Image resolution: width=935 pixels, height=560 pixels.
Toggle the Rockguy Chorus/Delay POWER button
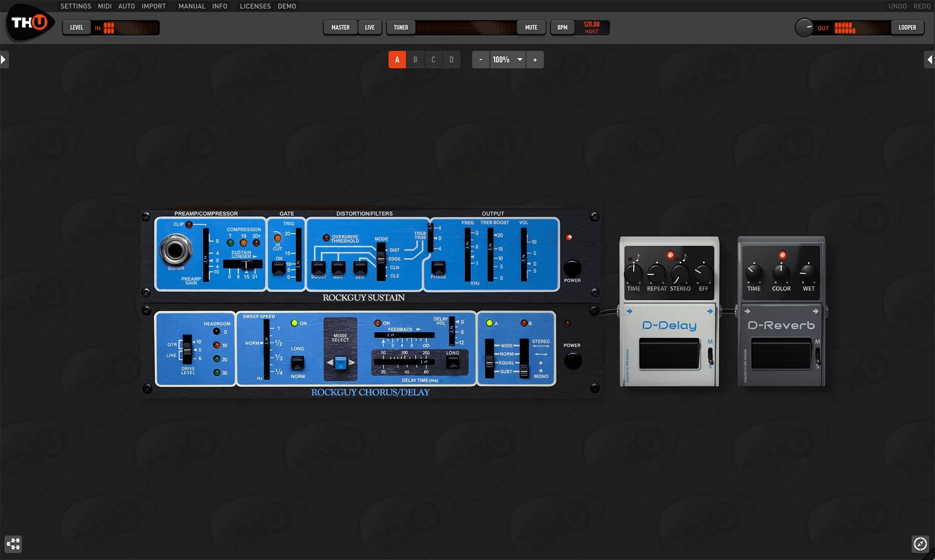tap(572, 360)
